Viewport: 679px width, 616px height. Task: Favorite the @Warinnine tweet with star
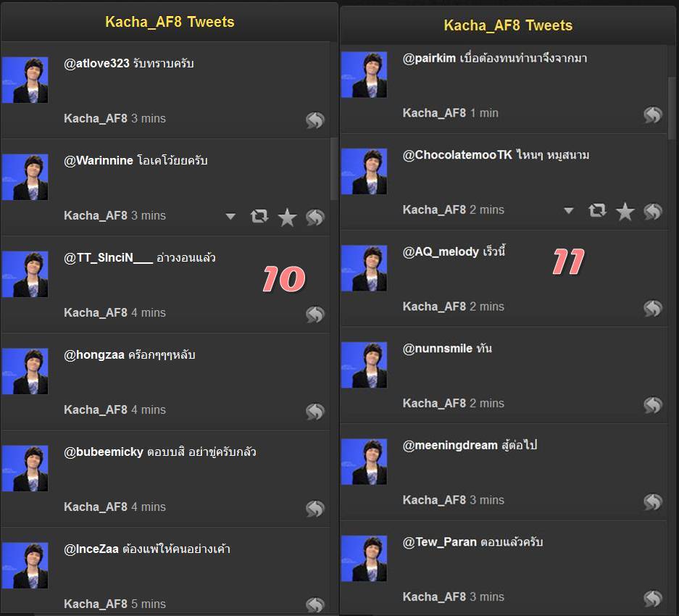(x=287, y=217)
